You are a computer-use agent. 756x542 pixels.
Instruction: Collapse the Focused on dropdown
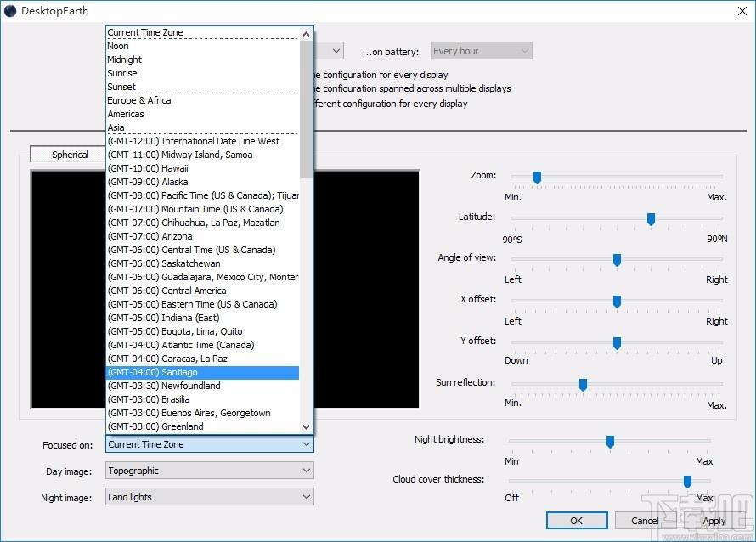(210, 444)
